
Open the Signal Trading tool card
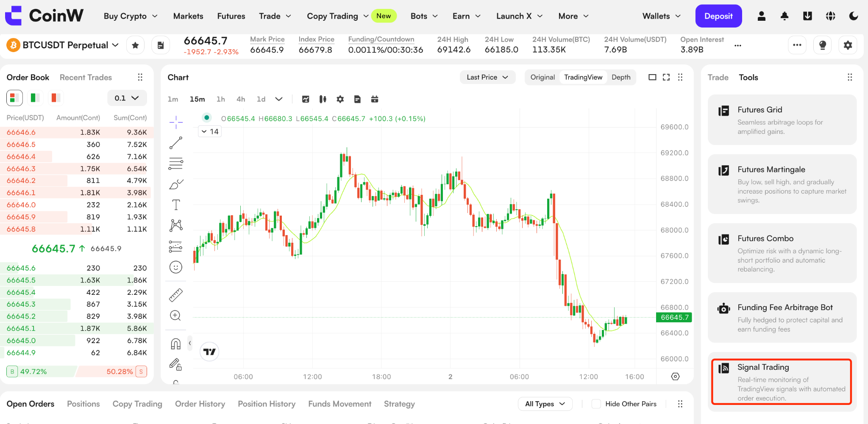coord(782,382)
